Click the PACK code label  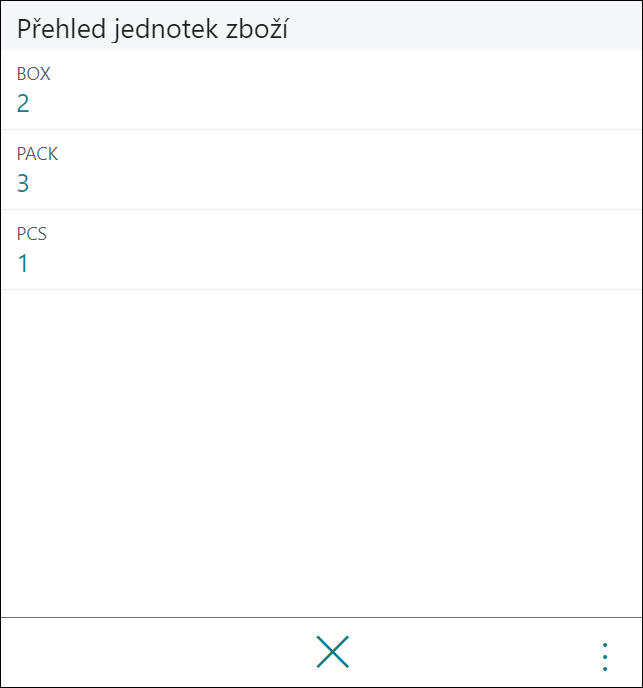point(37,154)
